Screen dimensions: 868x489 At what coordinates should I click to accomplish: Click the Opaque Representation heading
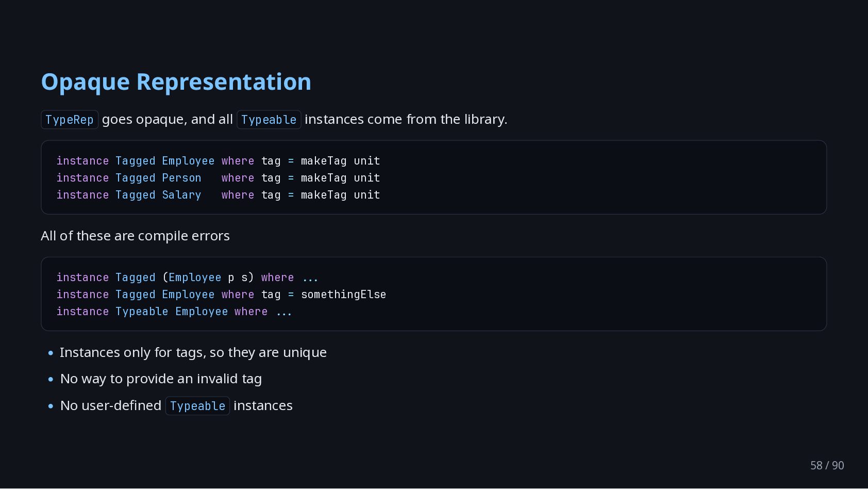tap(176, 82)
